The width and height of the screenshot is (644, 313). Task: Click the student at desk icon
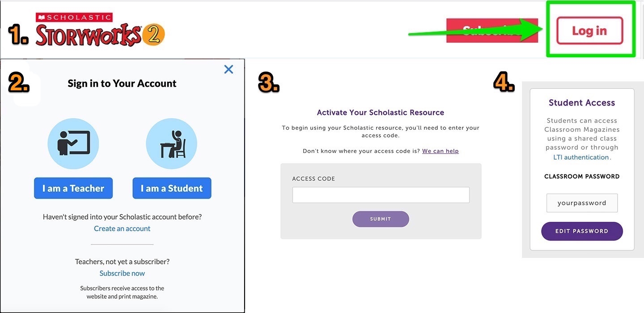coord(172,144)
